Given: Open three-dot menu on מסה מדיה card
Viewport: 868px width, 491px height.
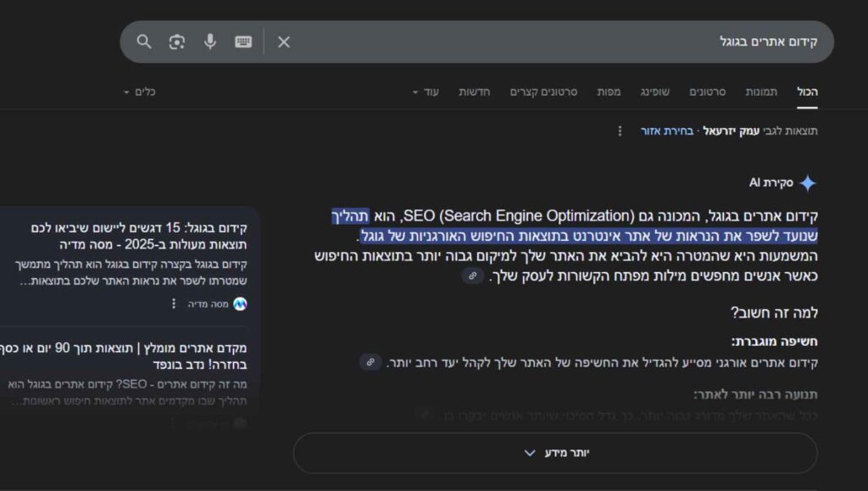Looking at the screenshot, I should tap(174, 304).
